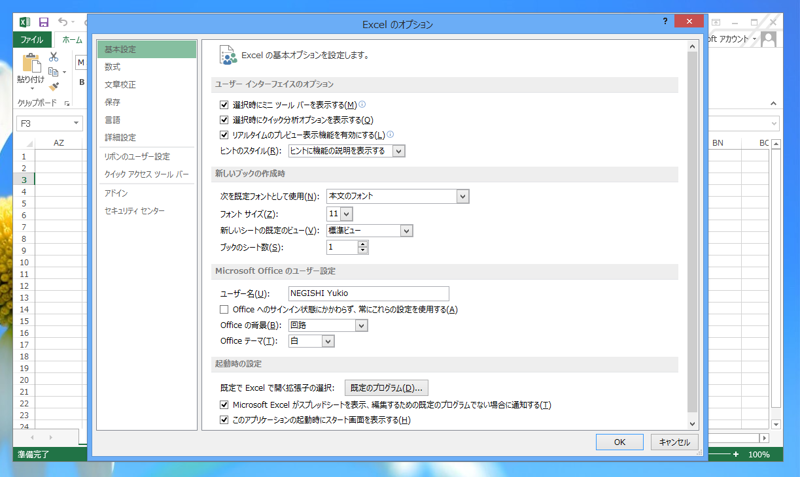Click the Bold B button in ribbon
Image resolution: width=800 pixels, height=477 pixels.
[82, 82]
